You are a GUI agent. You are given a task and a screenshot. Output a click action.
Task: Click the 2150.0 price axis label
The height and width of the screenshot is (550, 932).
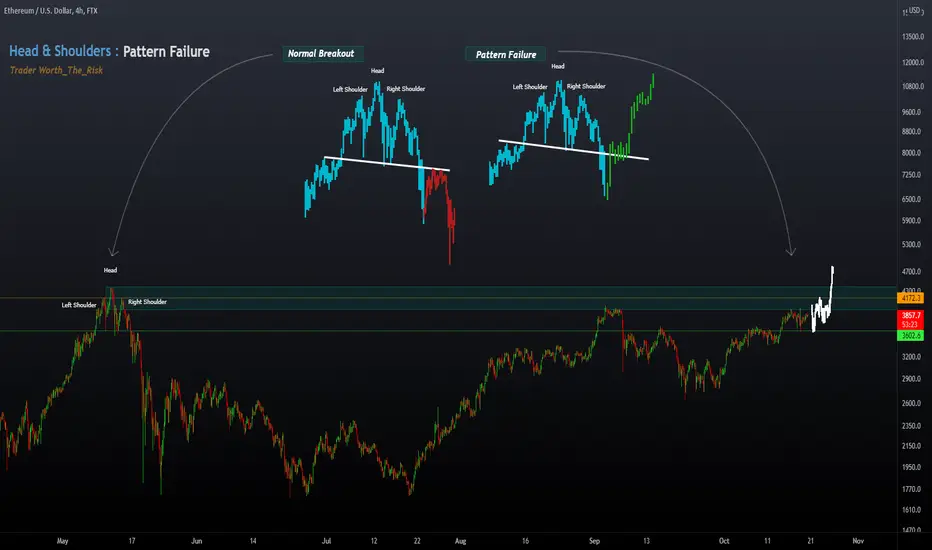click(x=913, y=446)
